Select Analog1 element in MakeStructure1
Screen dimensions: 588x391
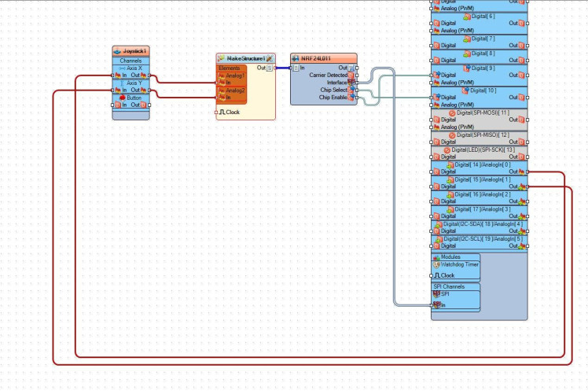232,76
